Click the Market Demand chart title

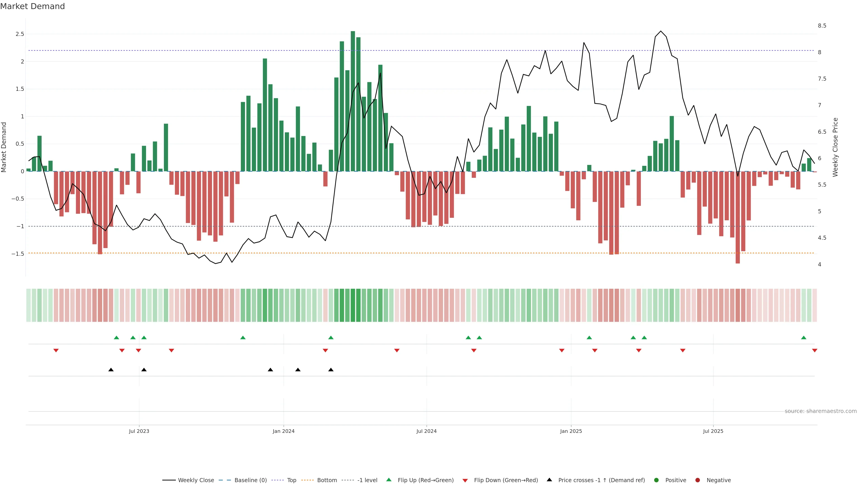(32, 6)
